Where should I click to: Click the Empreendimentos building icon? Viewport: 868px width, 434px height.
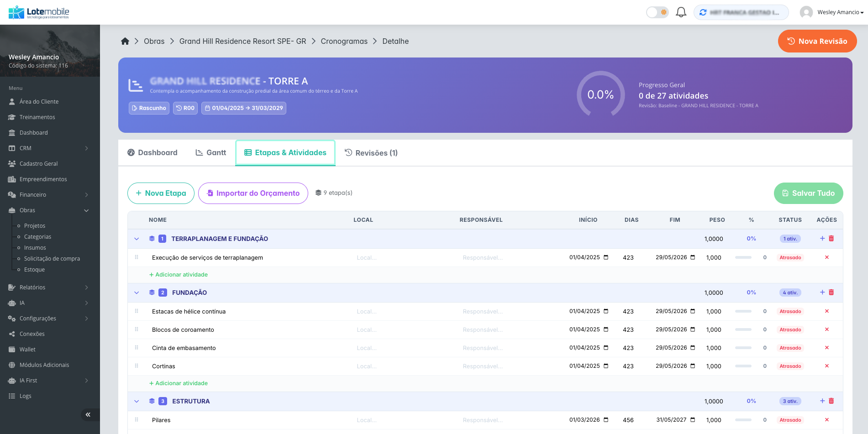[12, 179]
